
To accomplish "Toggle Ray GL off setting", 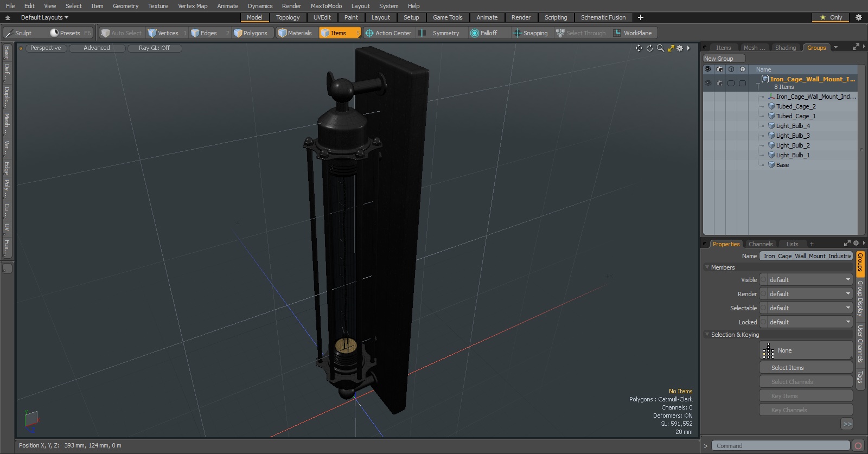I will 154,48.
